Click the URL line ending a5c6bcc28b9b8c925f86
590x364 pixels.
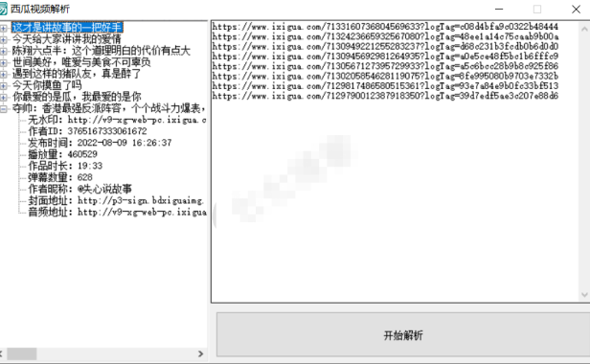click(x=385, y=66)
